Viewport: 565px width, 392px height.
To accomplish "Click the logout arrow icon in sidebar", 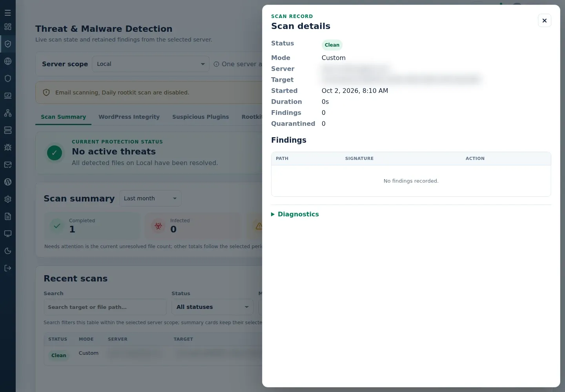I will pos(8,268).
